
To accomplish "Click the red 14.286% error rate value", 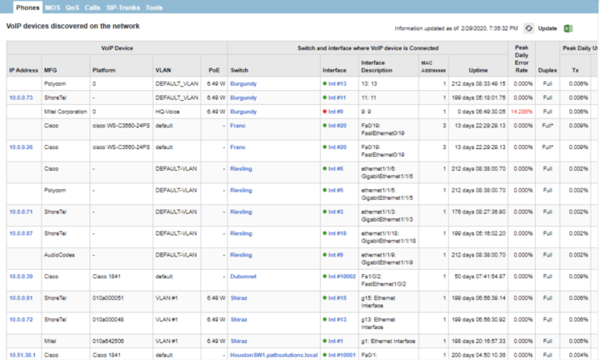I will point(522,112).
